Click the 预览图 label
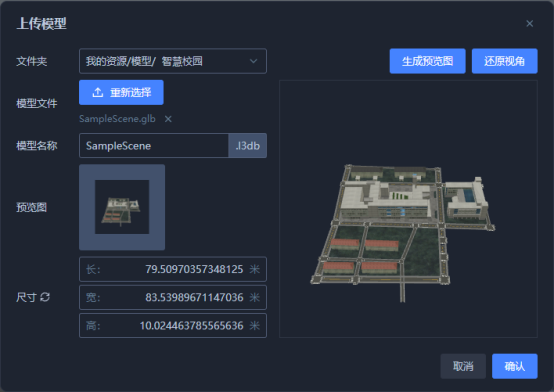Viewport: 554px width, 392px height. coord(31,207)
